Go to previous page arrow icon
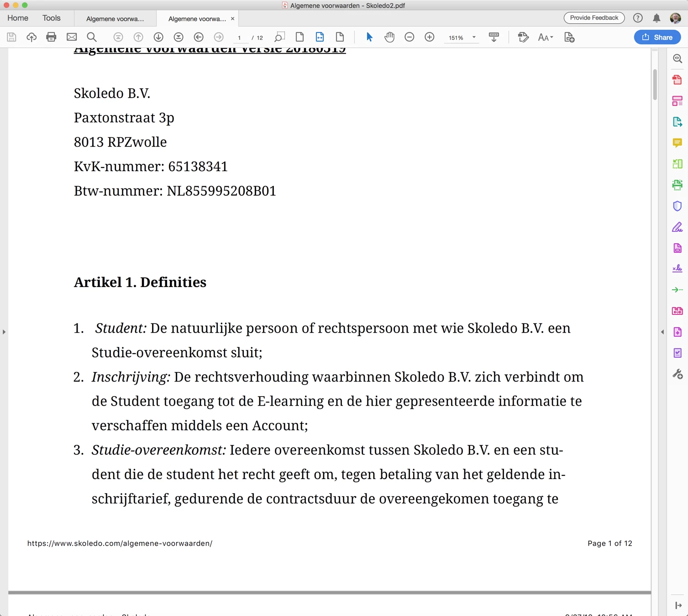 point(138,37)
